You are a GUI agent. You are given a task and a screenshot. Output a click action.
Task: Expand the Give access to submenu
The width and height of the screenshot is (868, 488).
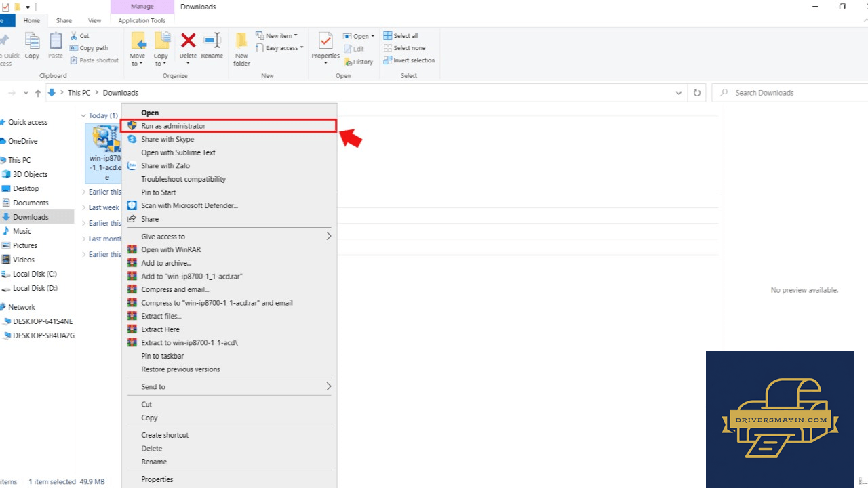(231, 237)
